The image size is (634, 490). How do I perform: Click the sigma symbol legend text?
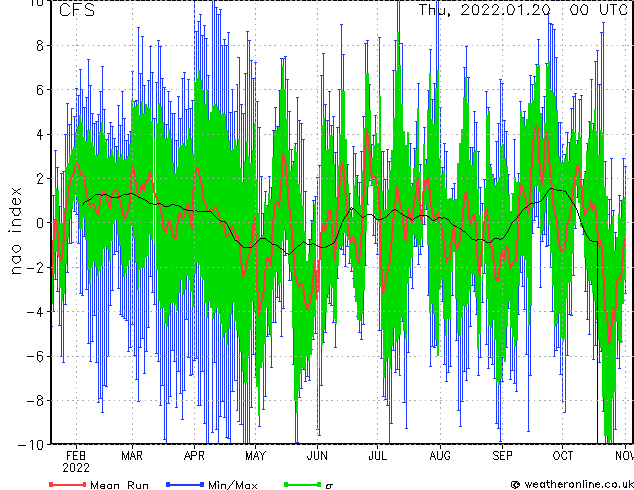[x=329, y=486]
